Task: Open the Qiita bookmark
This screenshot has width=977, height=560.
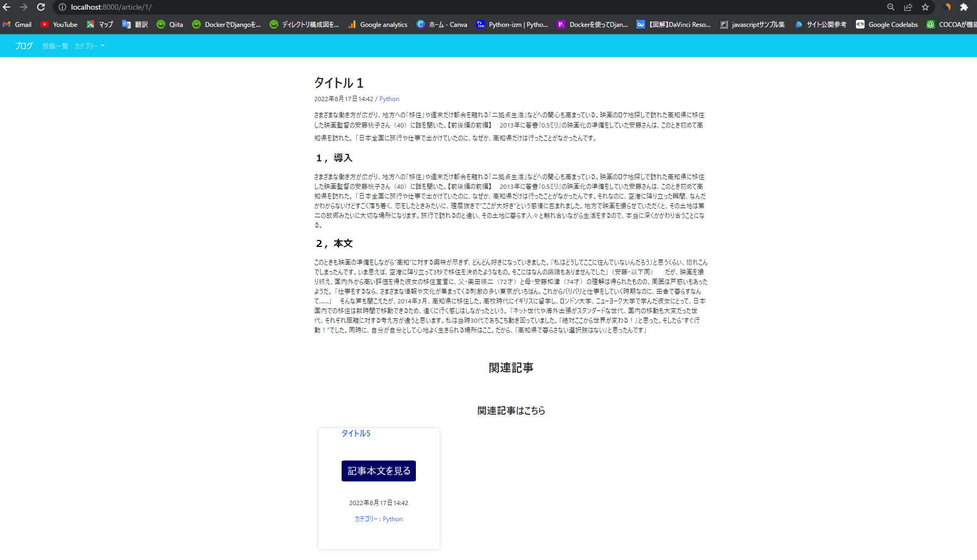Action: click(x=170, y=24)
